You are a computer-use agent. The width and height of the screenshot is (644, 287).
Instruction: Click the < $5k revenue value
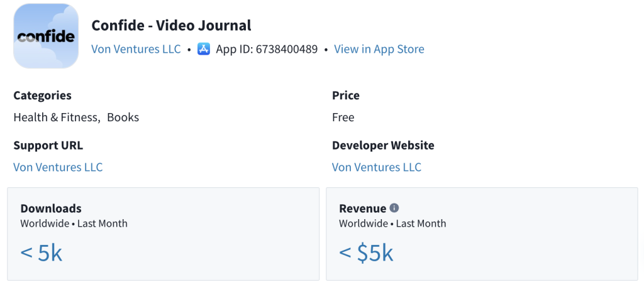click(x=366, y=252)
